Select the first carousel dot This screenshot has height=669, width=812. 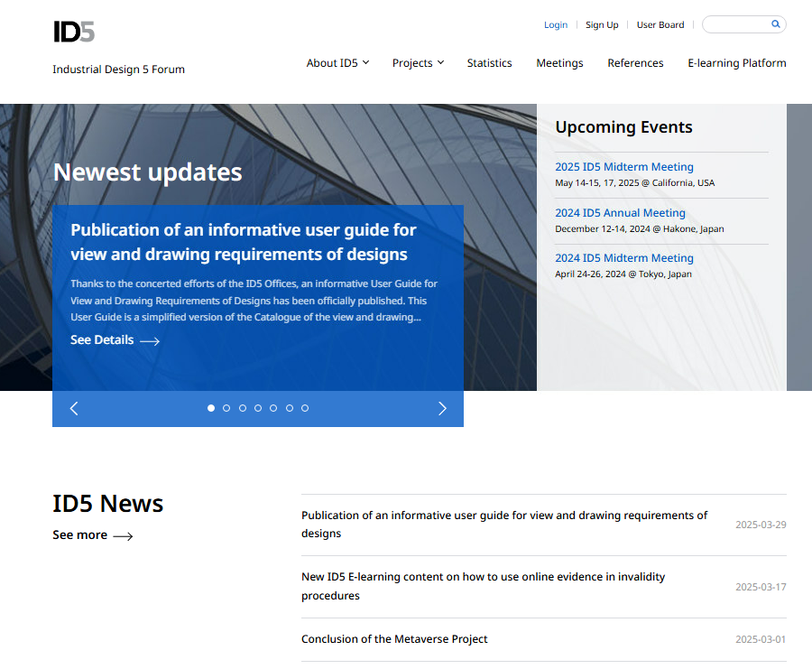coord(211,408)
